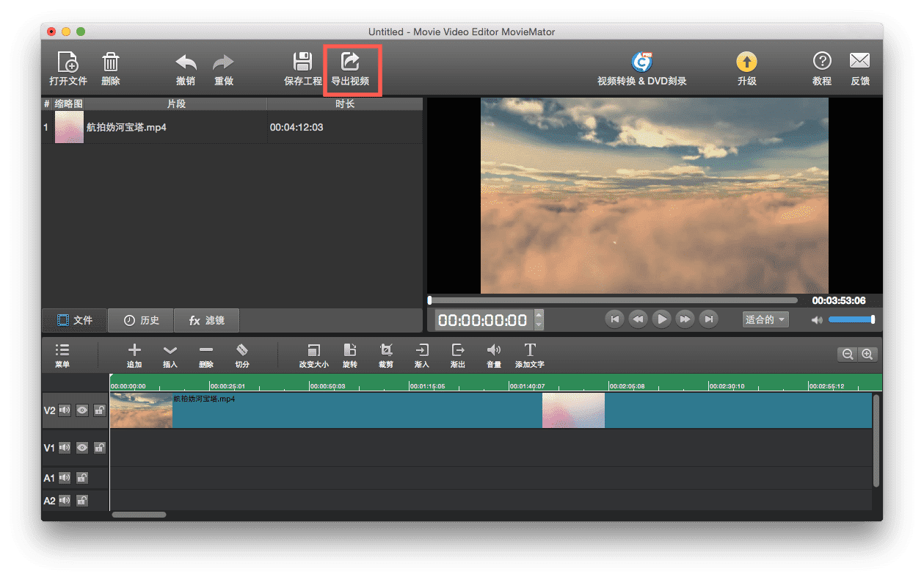Decrease timecode with stepper down arrow
The image size is (924, 580).
539,325
